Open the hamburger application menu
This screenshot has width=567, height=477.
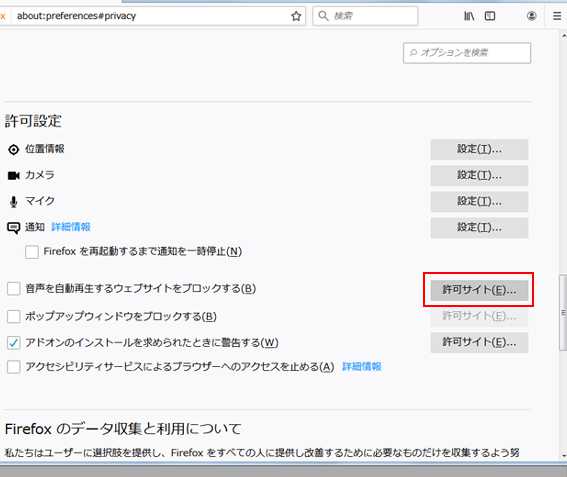[557, 16]
